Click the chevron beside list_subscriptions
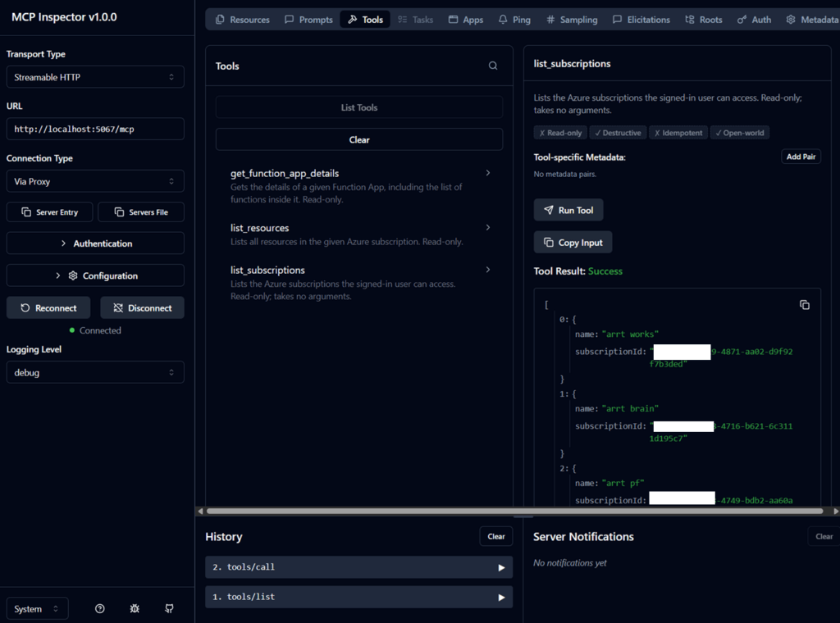This screenshot has height=623, width=840. click(x=488, y=270)
